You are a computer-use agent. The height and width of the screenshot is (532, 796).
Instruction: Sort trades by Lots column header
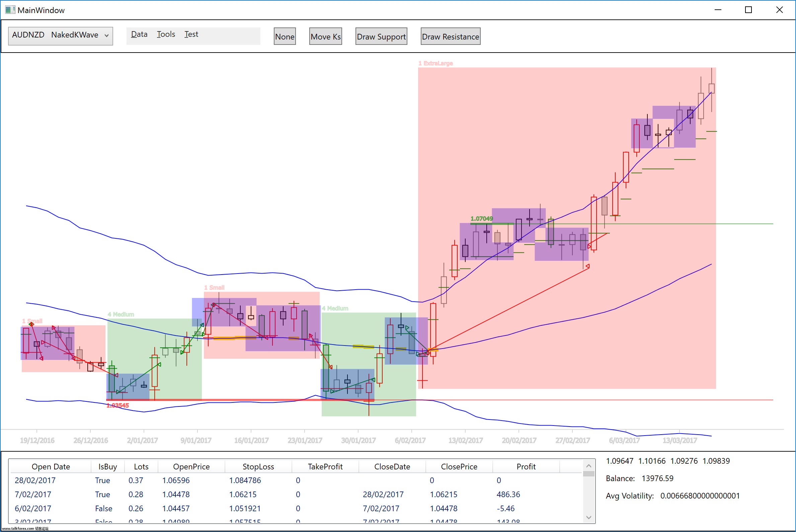(141, 467)
